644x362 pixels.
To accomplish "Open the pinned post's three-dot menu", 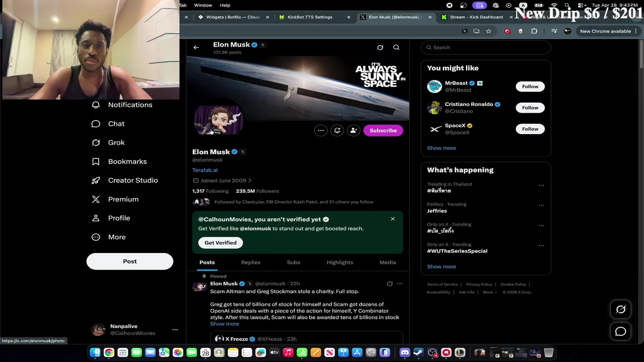I will click(400, 284).
